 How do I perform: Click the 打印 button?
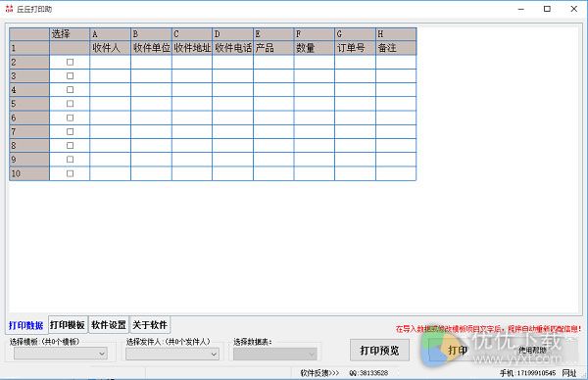pyautogui.click(x=458, y=351)
